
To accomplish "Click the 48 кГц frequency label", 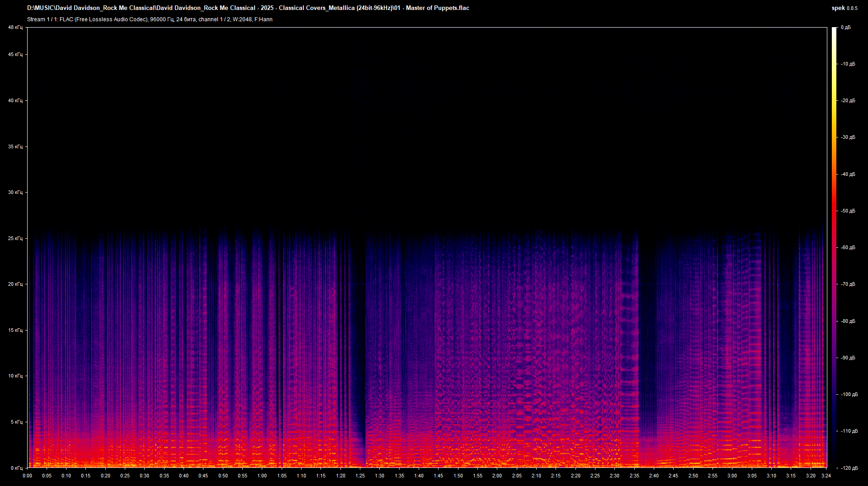I will [x=15, y=28].
